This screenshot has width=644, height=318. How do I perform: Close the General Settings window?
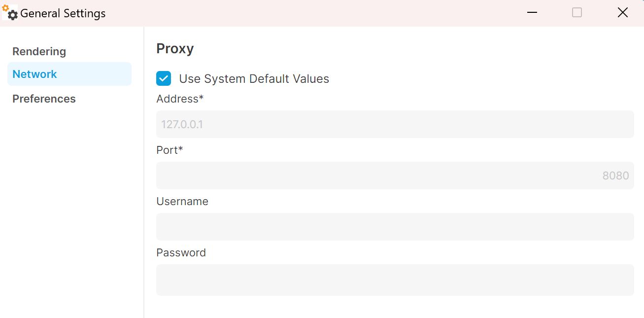coord(623,13)
